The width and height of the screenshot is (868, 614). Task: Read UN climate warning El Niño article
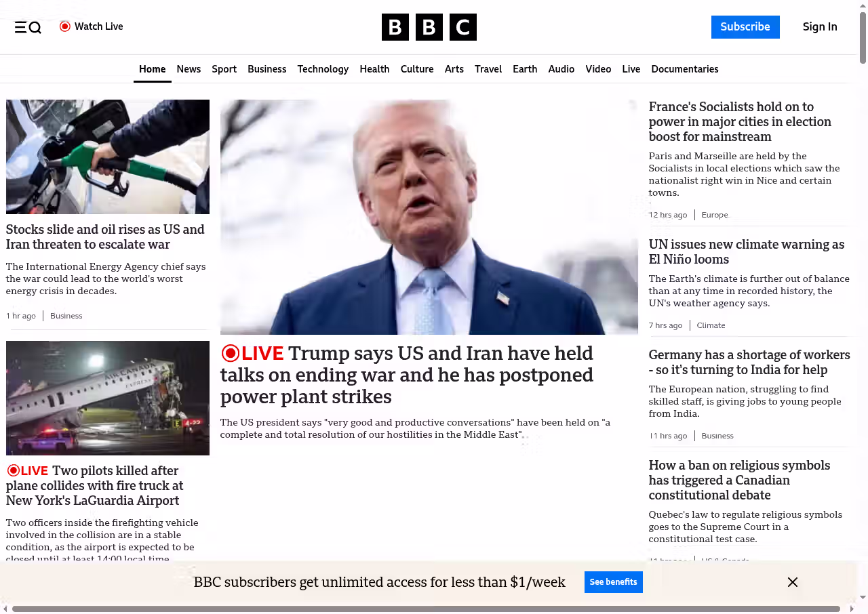[746, 251]
